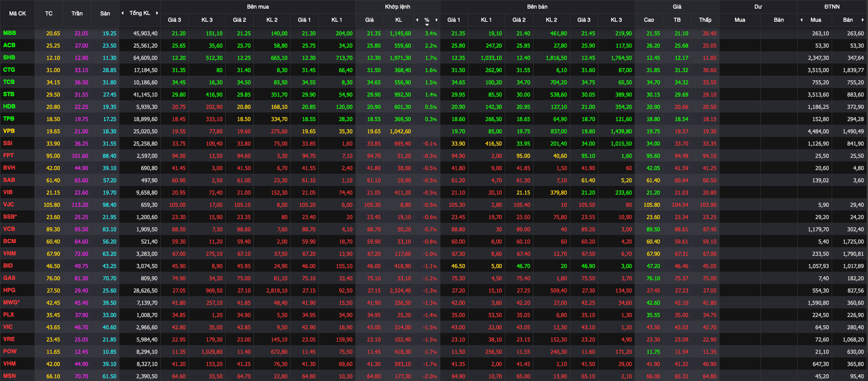This screenshot has width=868, height=381.
Task: Sort by TC column header
Action: (x=49, y=14)
